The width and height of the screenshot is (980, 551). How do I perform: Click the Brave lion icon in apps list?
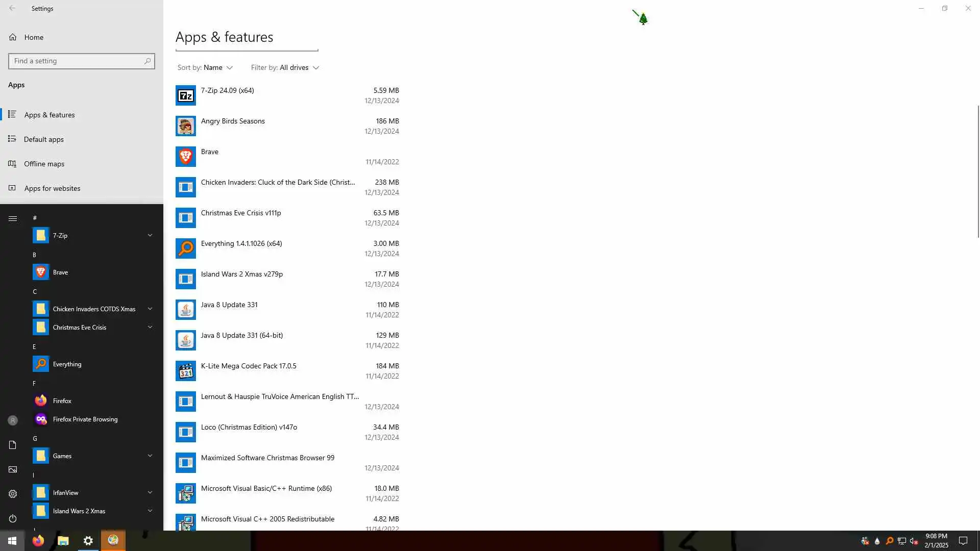pyautogui.click(x=185, y=157)
